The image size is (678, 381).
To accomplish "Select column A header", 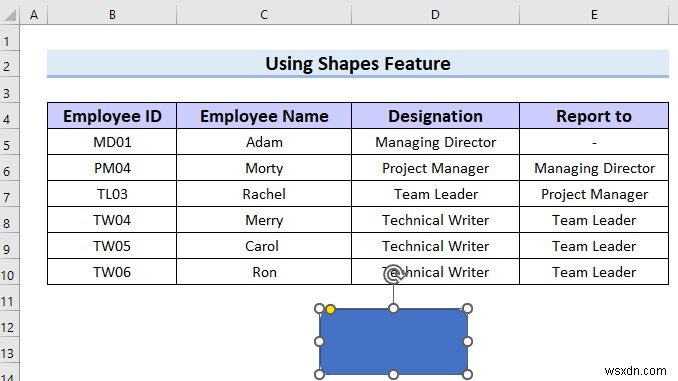I will (x=34, y=15).
